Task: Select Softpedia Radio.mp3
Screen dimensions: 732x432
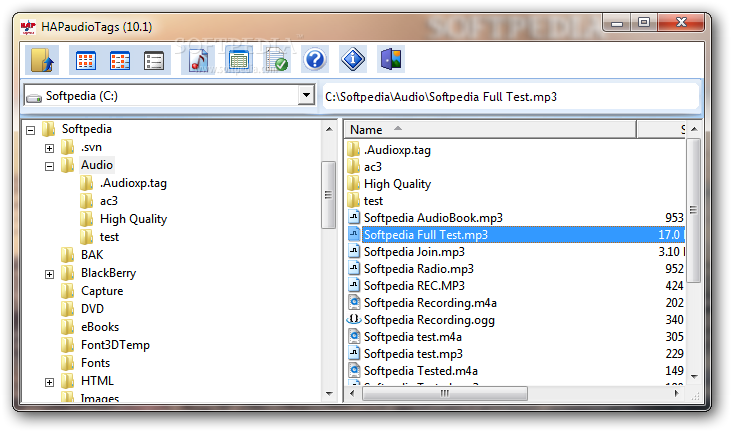Action: (x=419, y=269)
